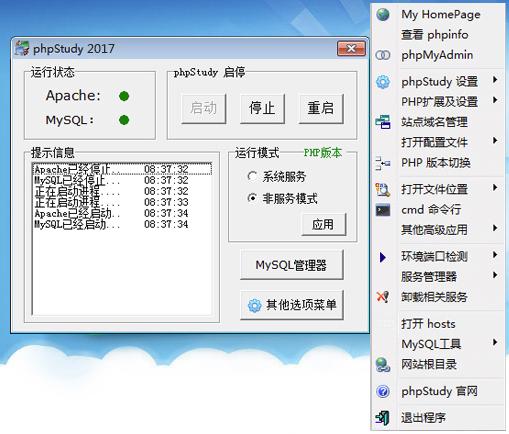Expand the phpStudy 设置 submenu arrow

point(495,80)
